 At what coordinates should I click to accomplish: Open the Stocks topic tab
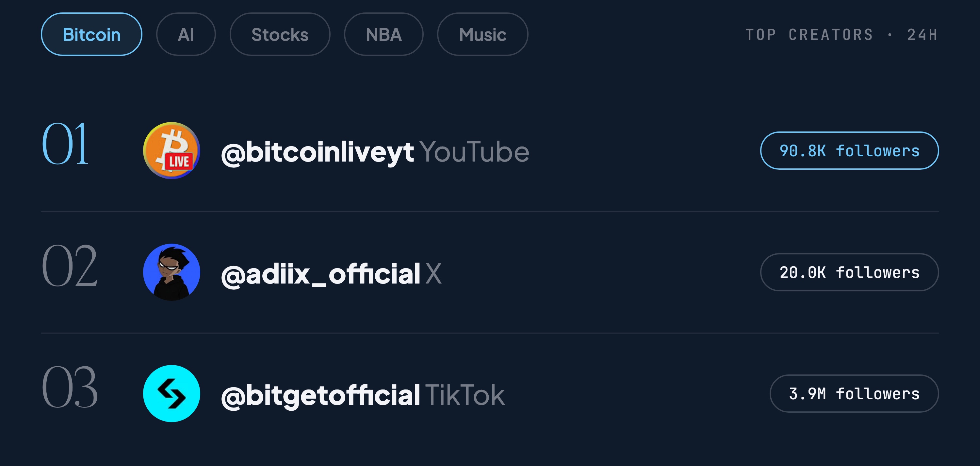pyautogui.click(x=280, y=34)
